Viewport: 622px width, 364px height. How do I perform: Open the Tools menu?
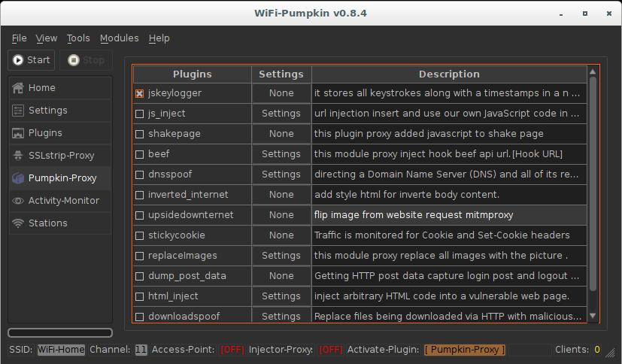[78, 38]
